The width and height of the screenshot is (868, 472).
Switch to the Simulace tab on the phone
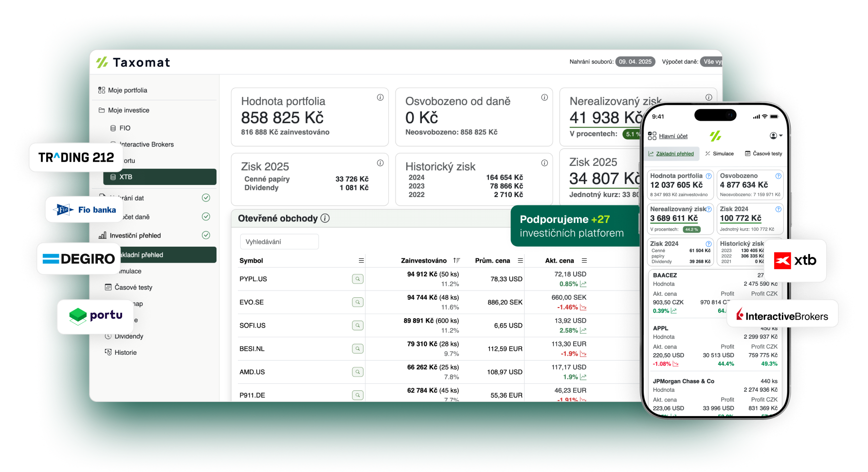[720, 153]
